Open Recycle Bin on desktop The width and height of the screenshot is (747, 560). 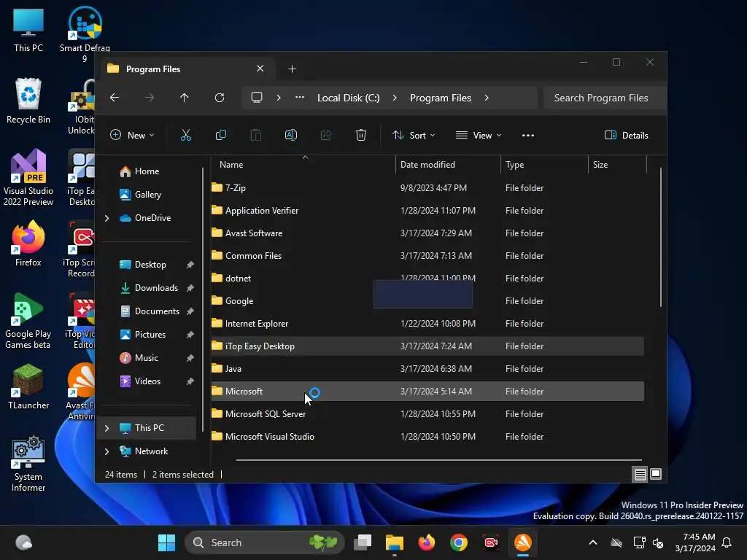(28, 101)
